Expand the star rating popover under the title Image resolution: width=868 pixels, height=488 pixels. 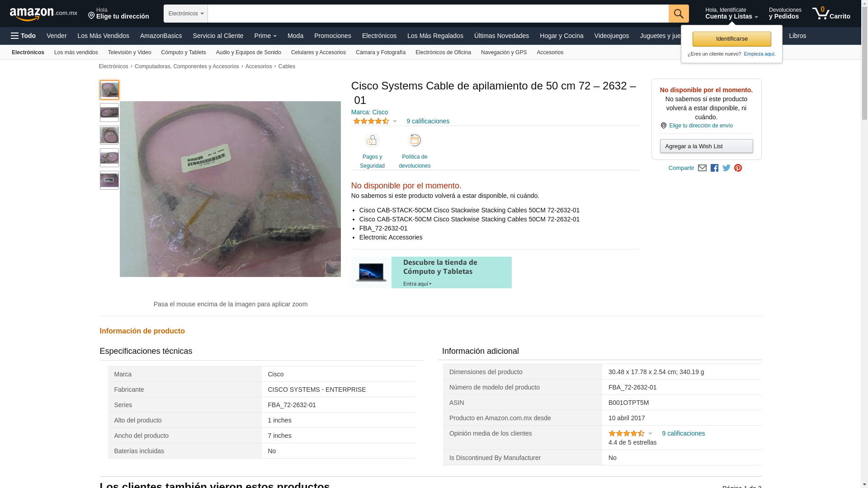pos(375,121)
